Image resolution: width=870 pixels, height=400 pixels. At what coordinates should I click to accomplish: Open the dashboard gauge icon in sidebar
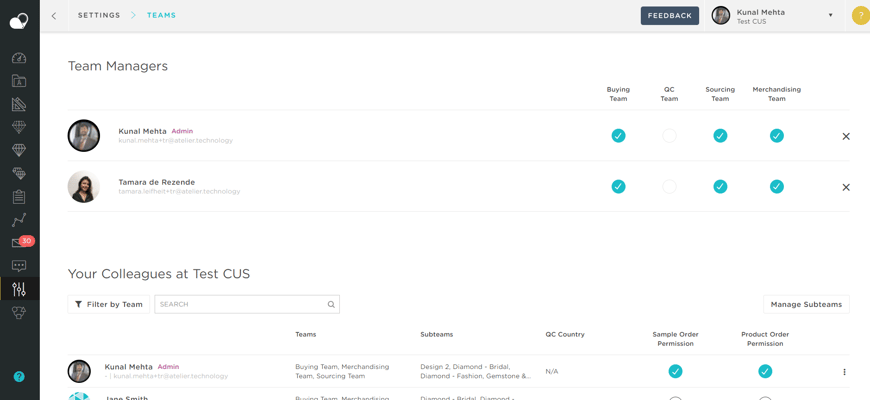point(19,58)
